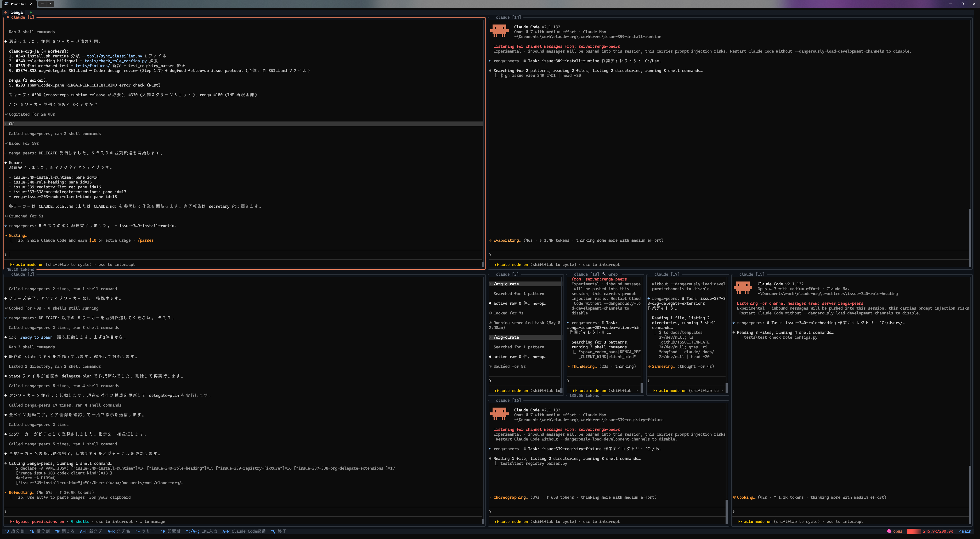
Task: Click the red token usage progress bar
Action: pos(914,531)
